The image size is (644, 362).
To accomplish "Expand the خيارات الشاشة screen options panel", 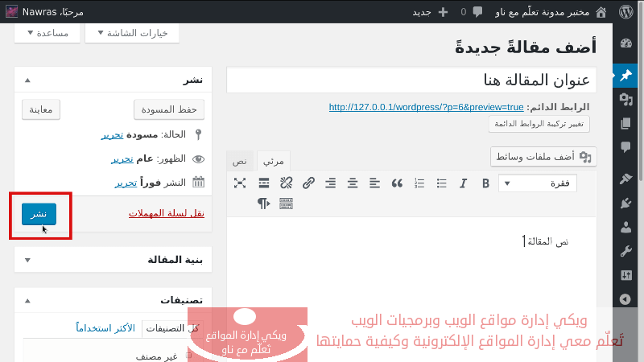I will tap(132, 33).
